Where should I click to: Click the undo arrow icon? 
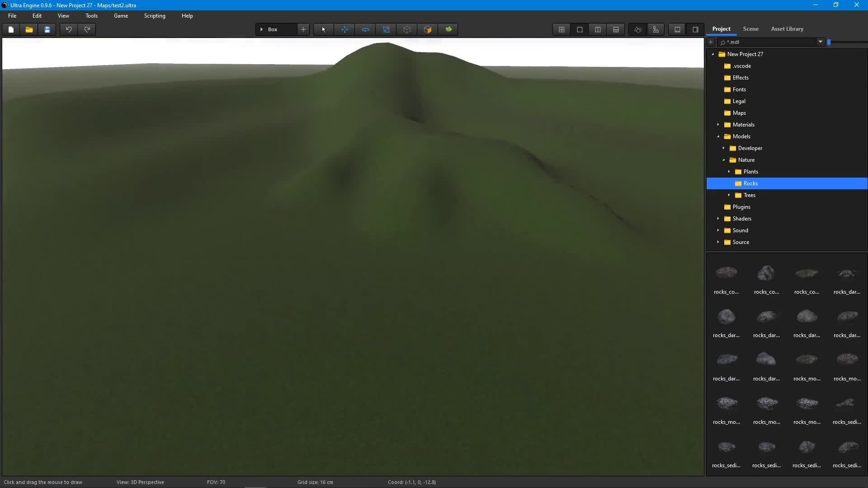coord(69,29)
